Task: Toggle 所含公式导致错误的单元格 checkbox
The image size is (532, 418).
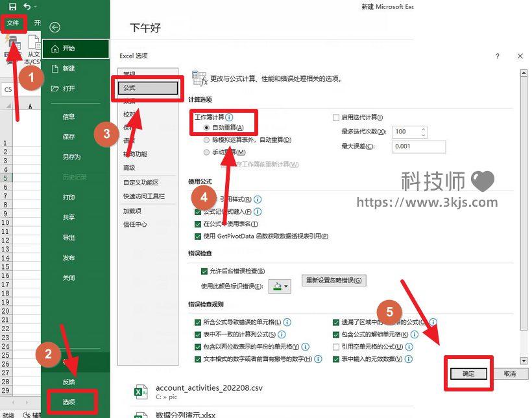Action: (x=198, y=322)
